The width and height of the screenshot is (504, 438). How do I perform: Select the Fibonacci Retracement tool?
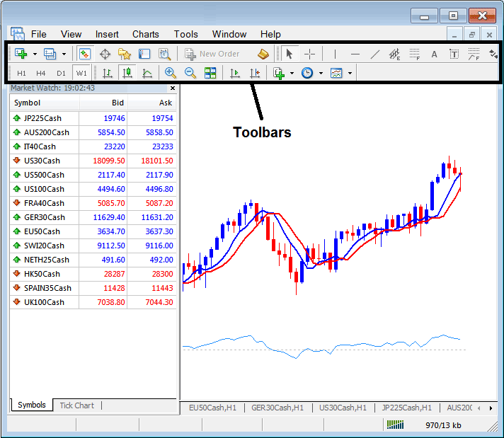point(414,54)
